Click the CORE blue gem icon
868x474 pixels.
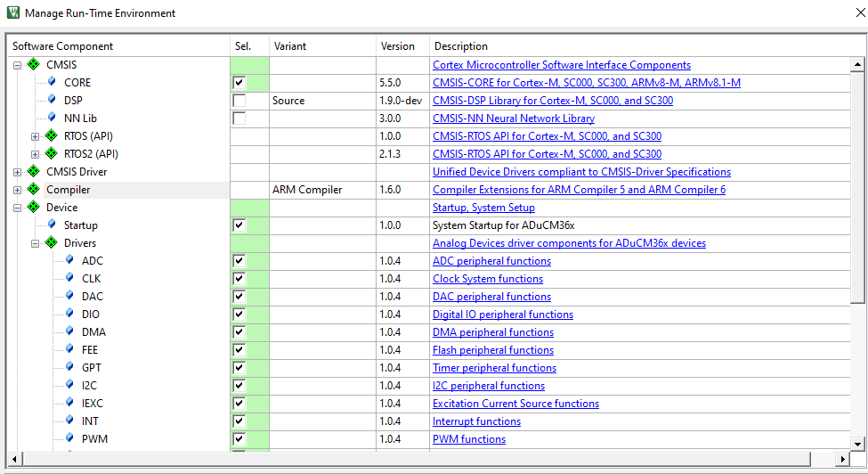point(52,81)
